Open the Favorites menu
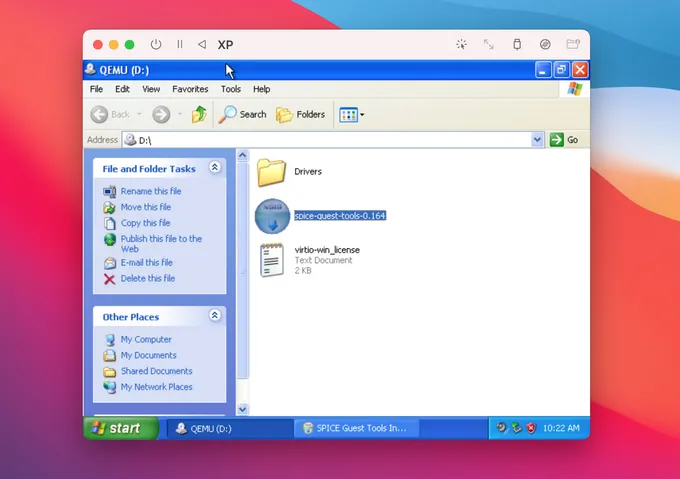The width and height of the screenshot is (680, 479). tap(190, 89)
